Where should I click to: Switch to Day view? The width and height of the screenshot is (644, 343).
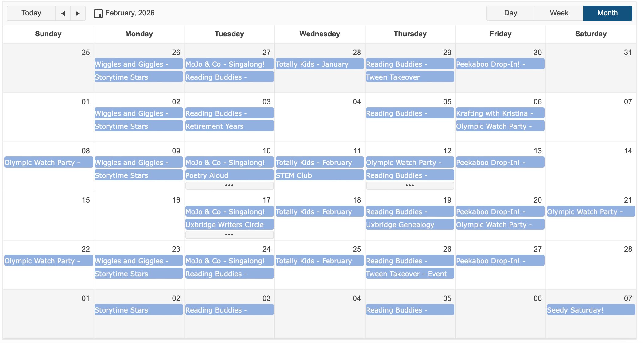[x=510, y=13]
